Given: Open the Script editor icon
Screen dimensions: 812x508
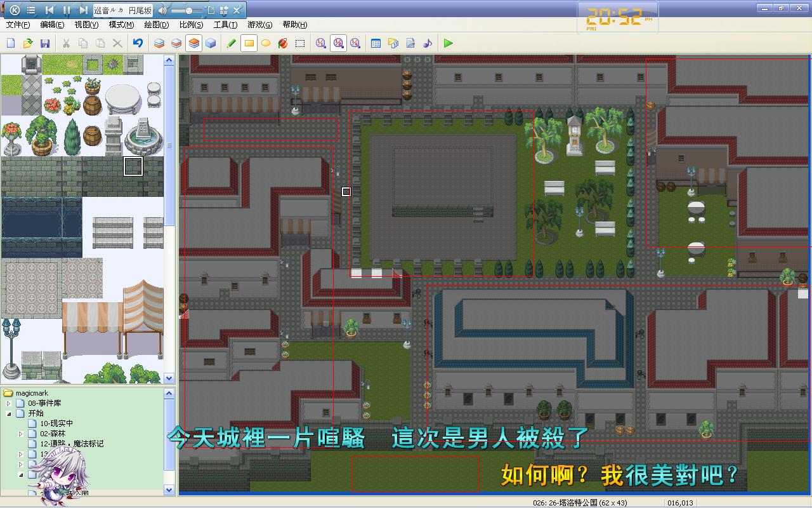Looking at the screenshot, I should [410, 43].
